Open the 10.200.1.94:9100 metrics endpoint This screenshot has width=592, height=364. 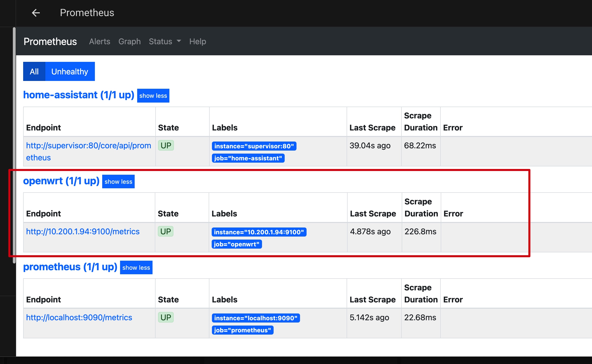[x=83, y=232]
